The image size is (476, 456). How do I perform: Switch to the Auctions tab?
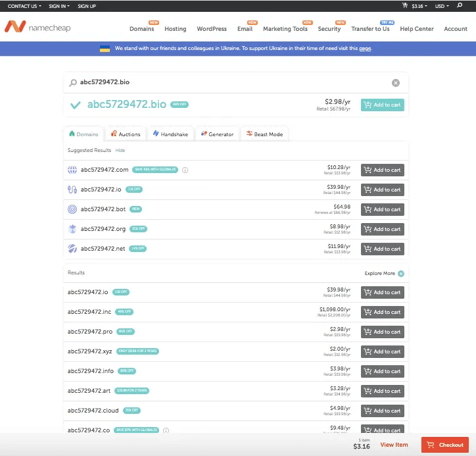[126, 134]
